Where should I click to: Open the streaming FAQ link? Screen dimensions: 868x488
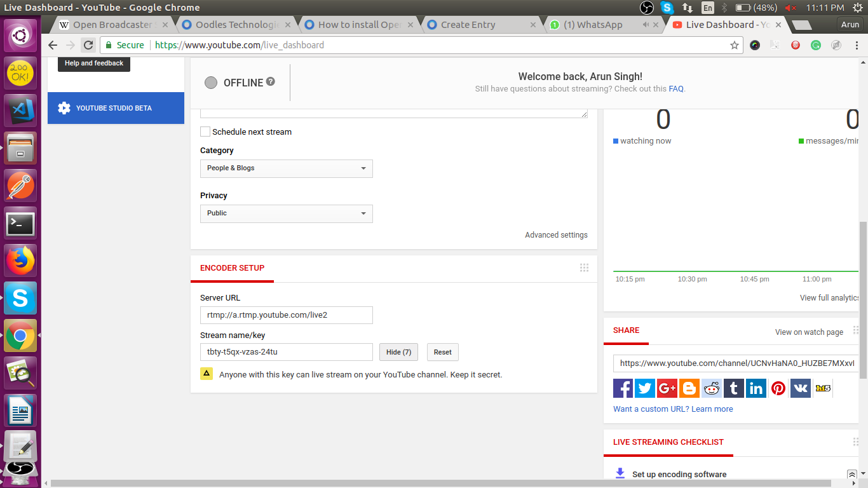coord(676,89)
